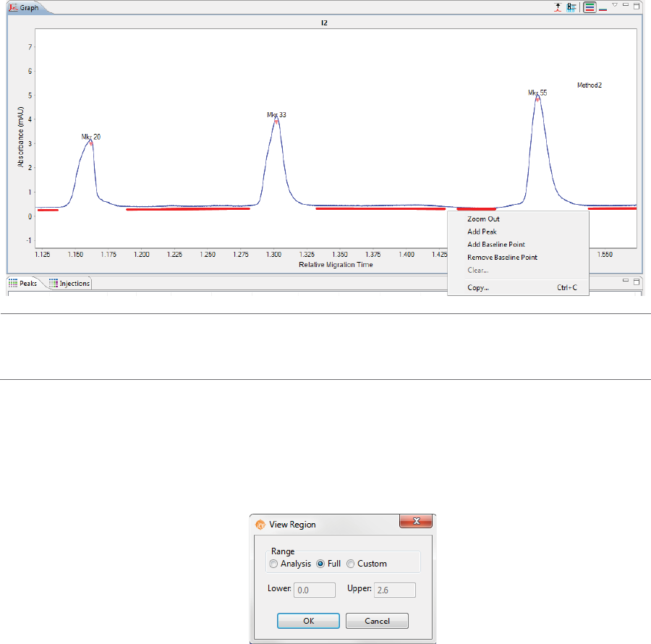Viewport: 651px width, 644px height.
Task: Select the Custom range radio button
Action: tap(350, 564)
